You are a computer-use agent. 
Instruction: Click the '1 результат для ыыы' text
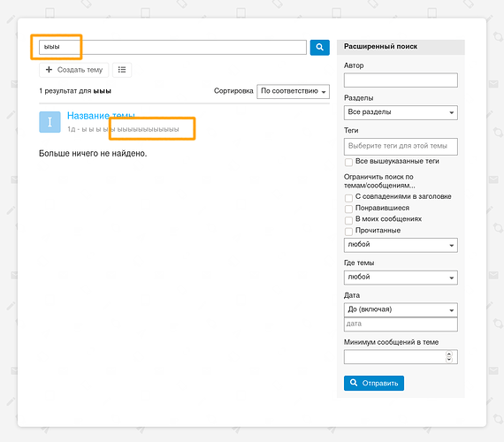click(x=75, y=91)
